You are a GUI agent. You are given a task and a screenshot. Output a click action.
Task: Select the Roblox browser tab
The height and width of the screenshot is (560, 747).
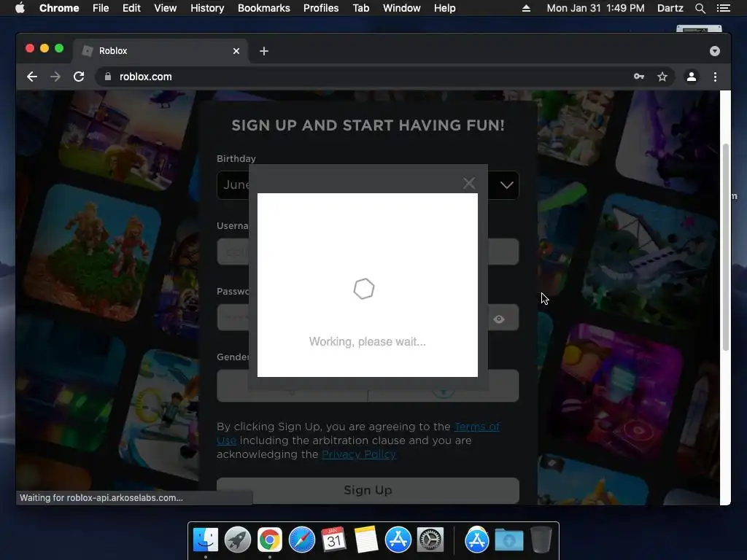click(x=160, y=51)
